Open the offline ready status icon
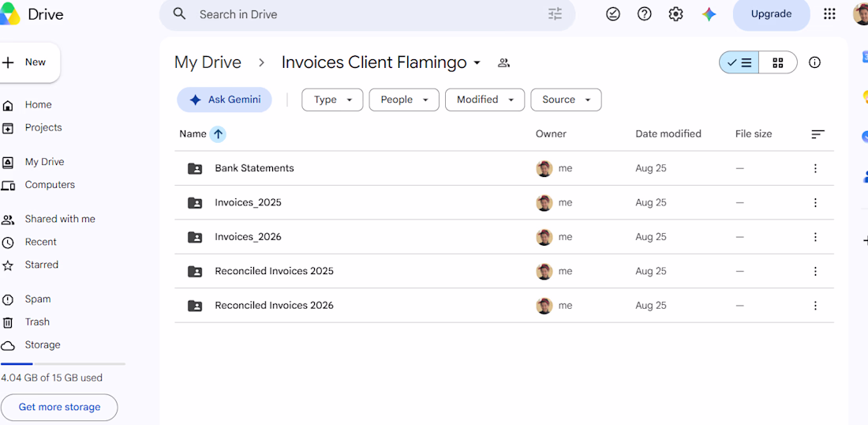The image size is (868, 425). coord(613,14)
